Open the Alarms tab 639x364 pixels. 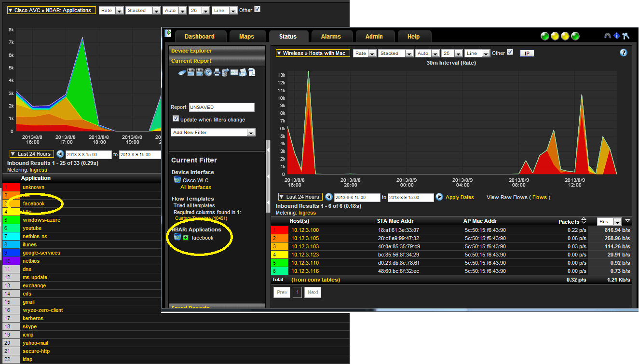point(331,36)
